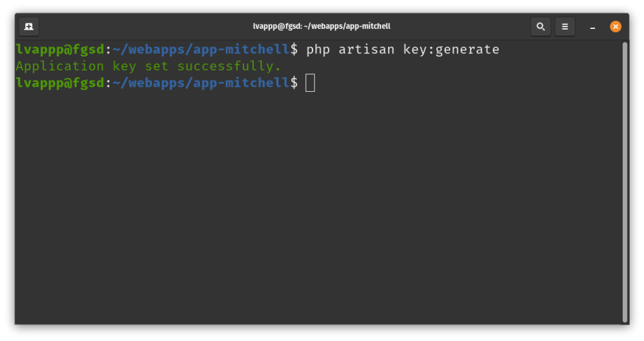644x341 pixels.
Task: Click "key:generate" in the typed command
Action: (x=452, y=50)
